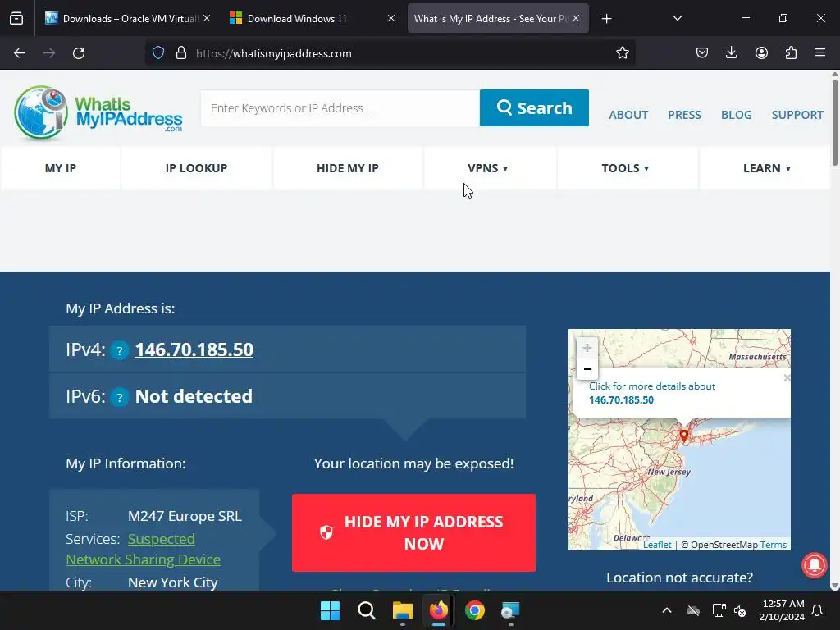Go back to previous page
The image size is (840, 630).
pos(20,53)
